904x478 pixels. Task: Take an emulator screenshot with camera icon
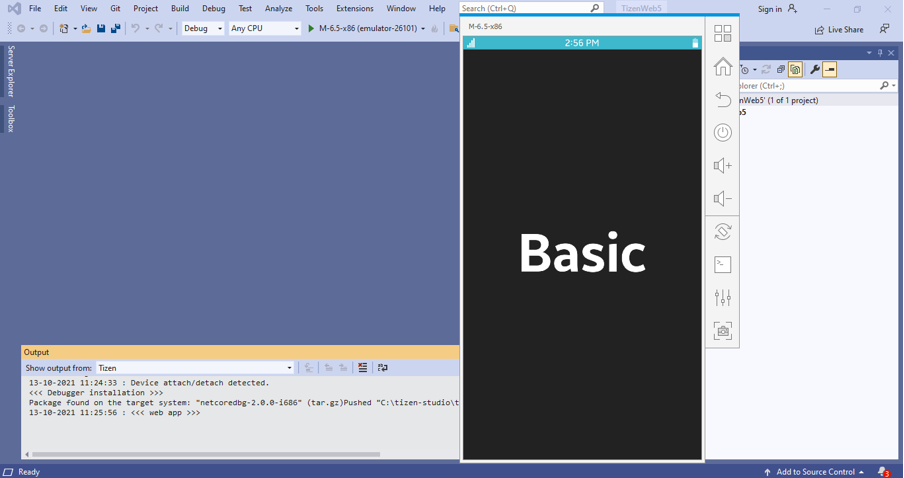pos(722,331)
